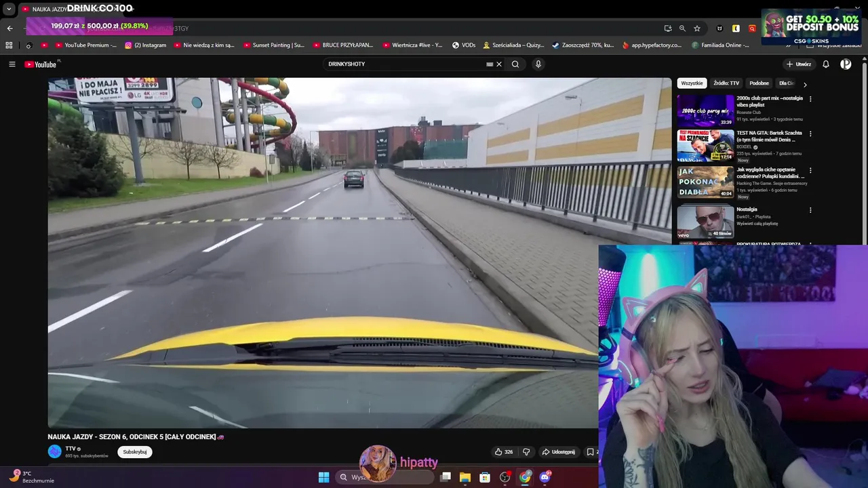
Task: Select the Wszystkie filter chip
Action: coord(692,83)
